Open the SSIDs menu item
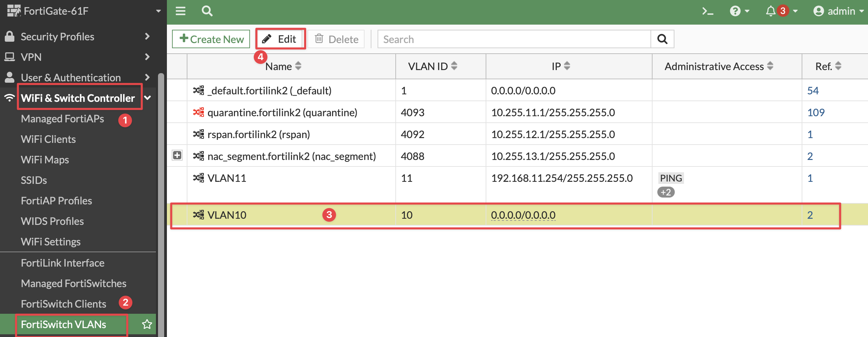The image size is (868, 337). [34, 180]
